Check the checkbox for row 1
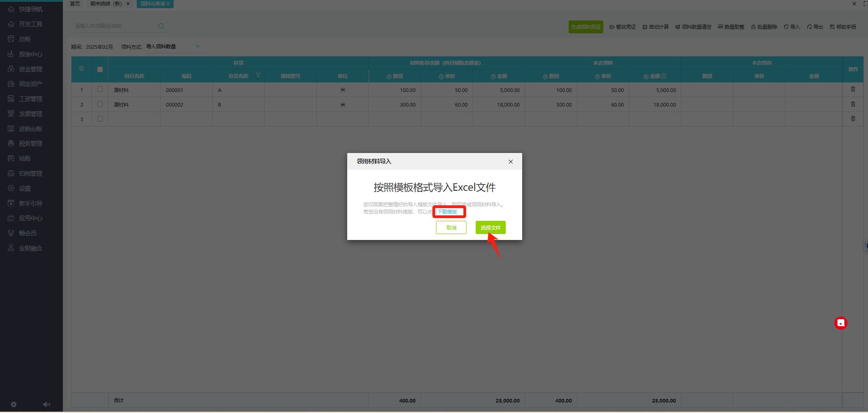The width and height of the screenshot is (868, 413). (x=100, y=90)
